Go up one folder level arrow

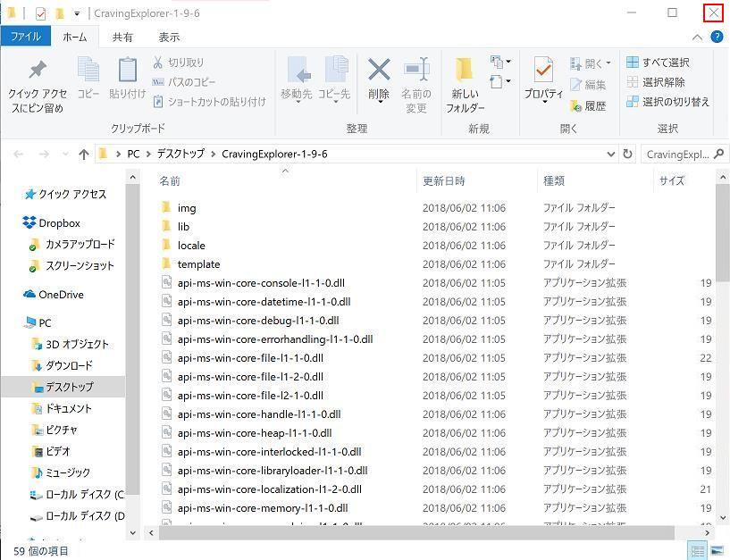(x=84, y=155)
